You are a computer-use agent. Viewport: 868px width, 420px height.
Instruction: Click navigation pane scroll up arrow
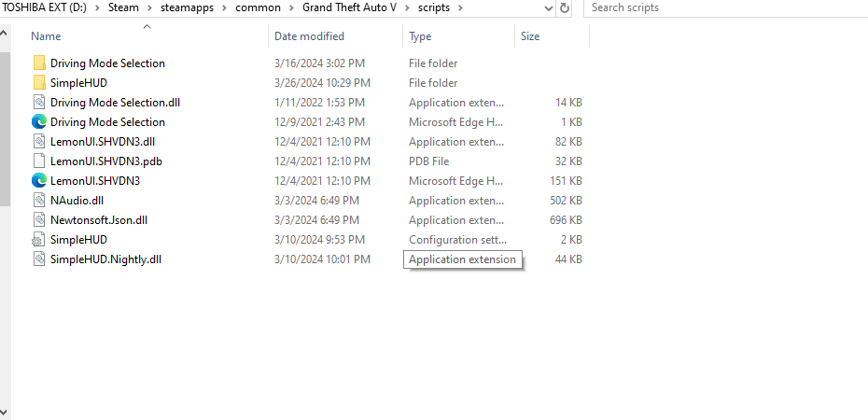[5, 34]
